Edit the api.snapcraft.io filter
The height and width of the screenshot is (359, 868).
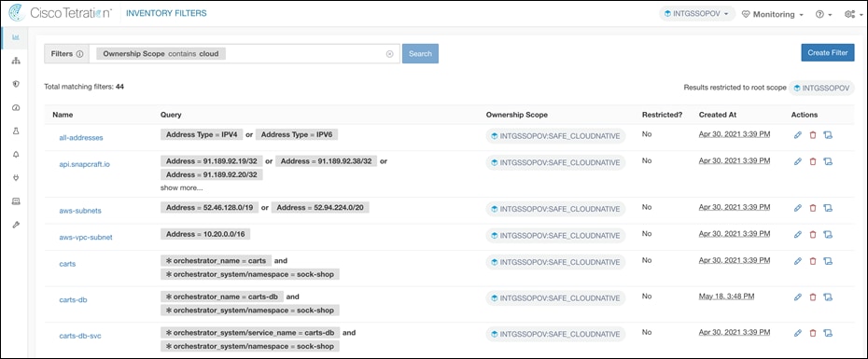pos(798,161)
